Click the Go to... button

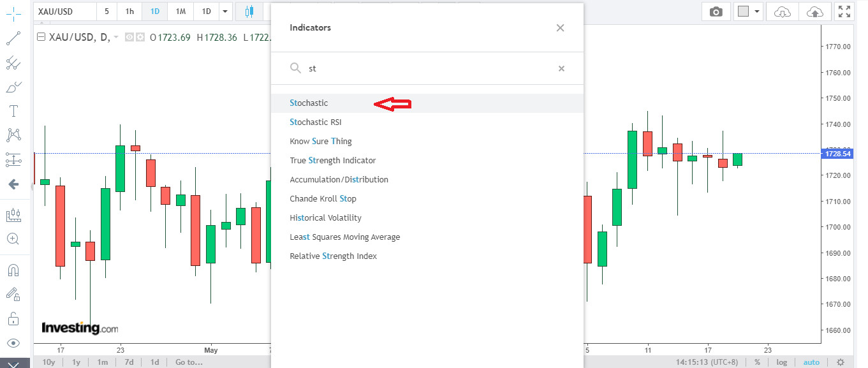[x=189, y=362]
